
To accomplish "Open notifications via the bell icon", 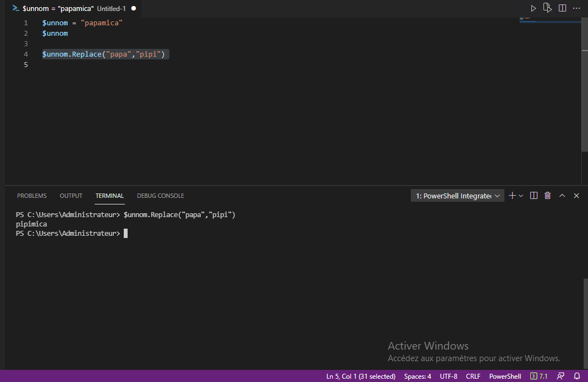I will click(576, 376).
